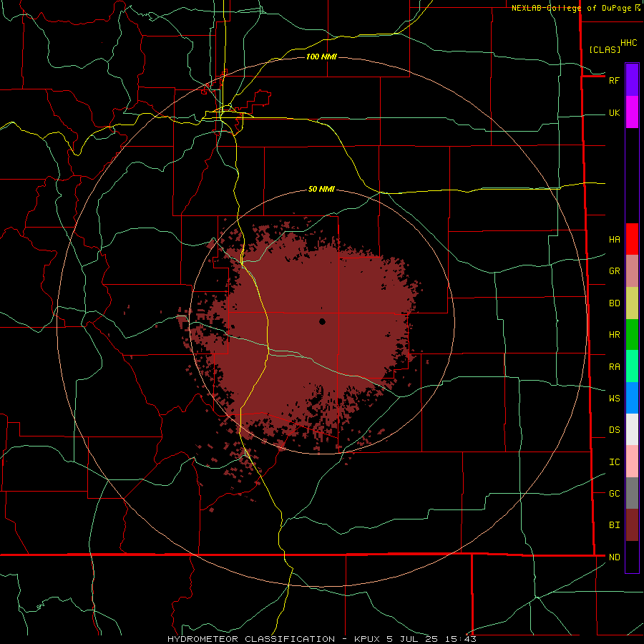Click the RF legend label
644x644 pixels.
tap(614, 80)
